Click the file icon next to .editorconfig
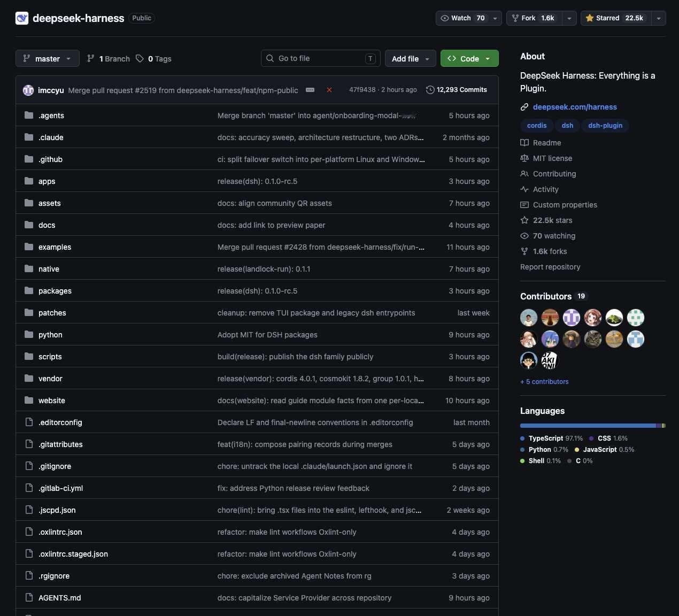Viewport: 679px width, 616px height. click(29, 422)
